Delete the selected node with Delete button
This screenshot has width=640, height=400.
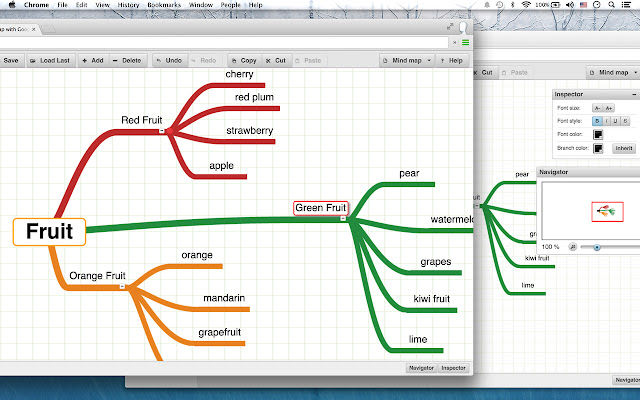click(x=127, y=60)
